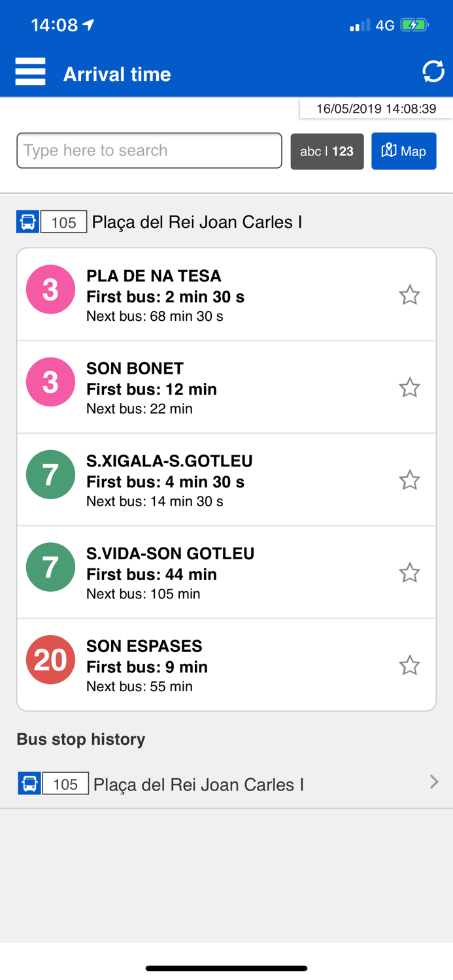Open the Map view
This screenshot has width=453, height=980.
tap(404, 151)
